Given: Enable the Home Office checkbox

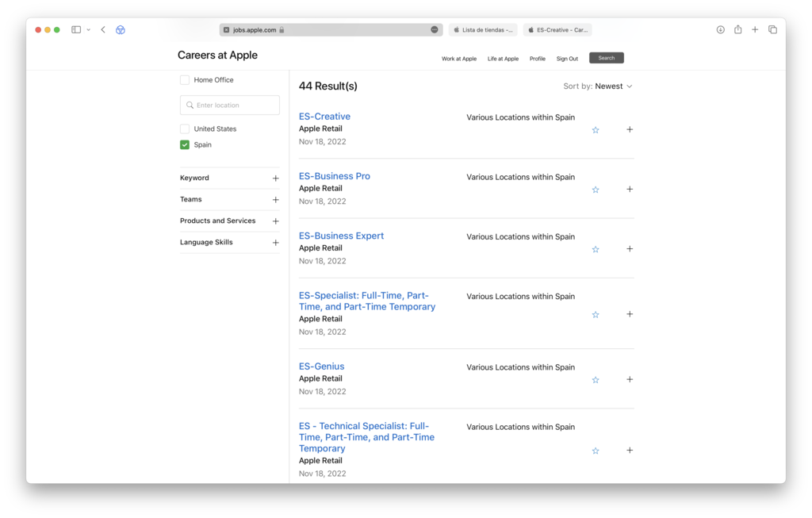Looking at the screenshot, I should (x=185, y=80).
